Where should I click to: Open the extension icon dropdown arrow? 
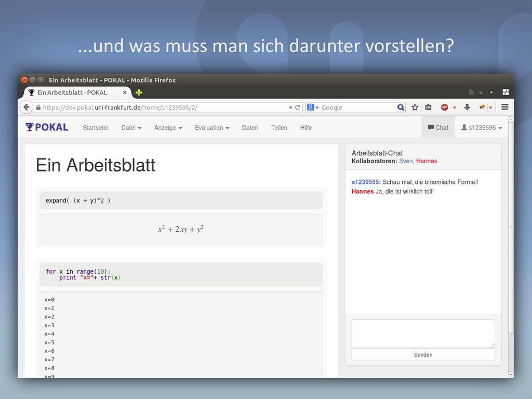pyautogui.click(x=490, y=108)
